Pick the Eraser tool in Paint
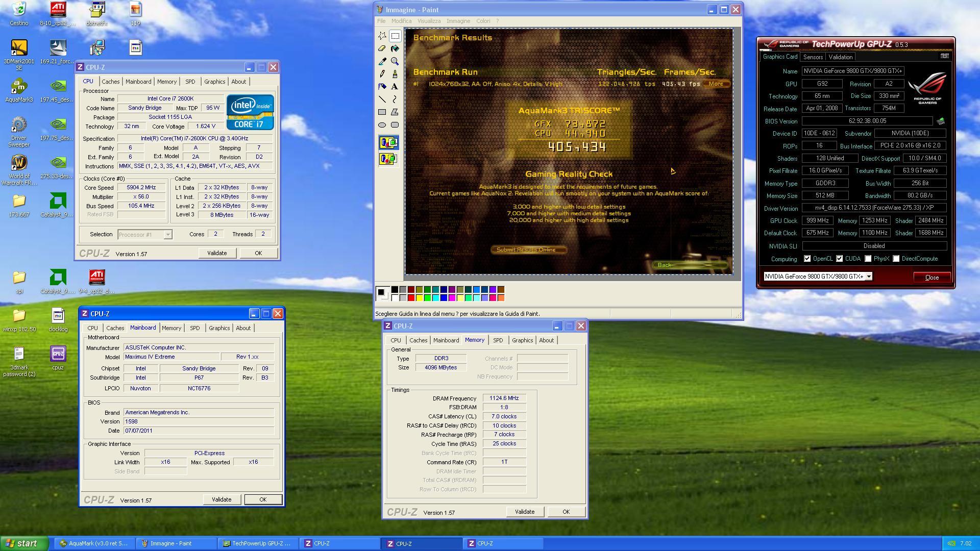Screen dimensions: 980x551 tap(382, 48)
